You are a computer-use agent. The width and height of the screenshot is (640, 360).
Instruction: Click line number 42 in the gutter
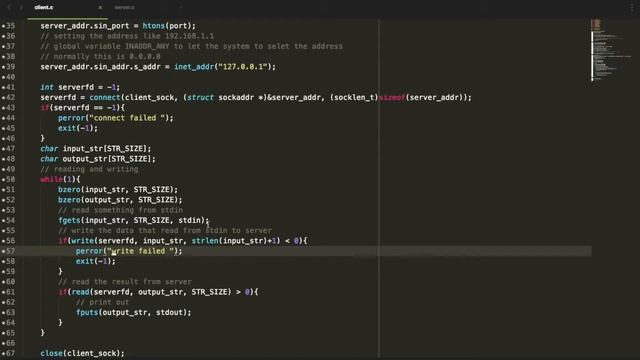click(9, 98)
